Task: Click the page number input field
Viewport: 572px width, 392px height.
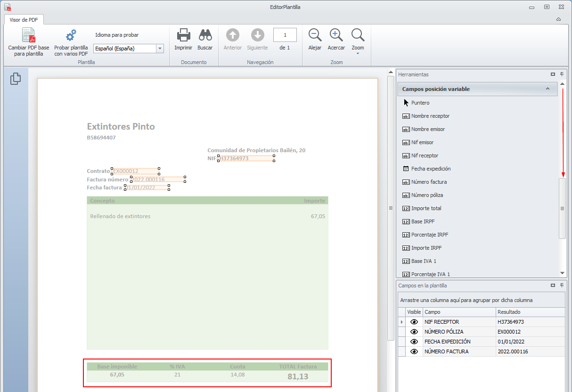Action: pos(285,35)
